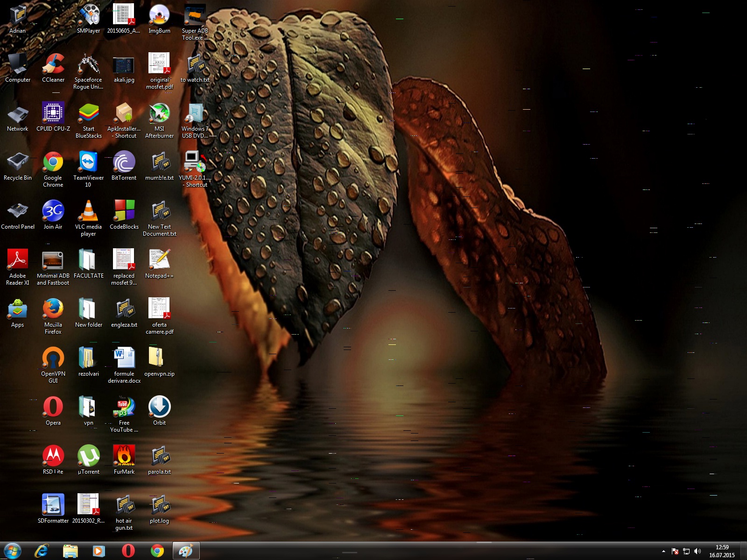
Task: Click the Windows Start button
Action: pyautogui.click(x=13, y=551)
